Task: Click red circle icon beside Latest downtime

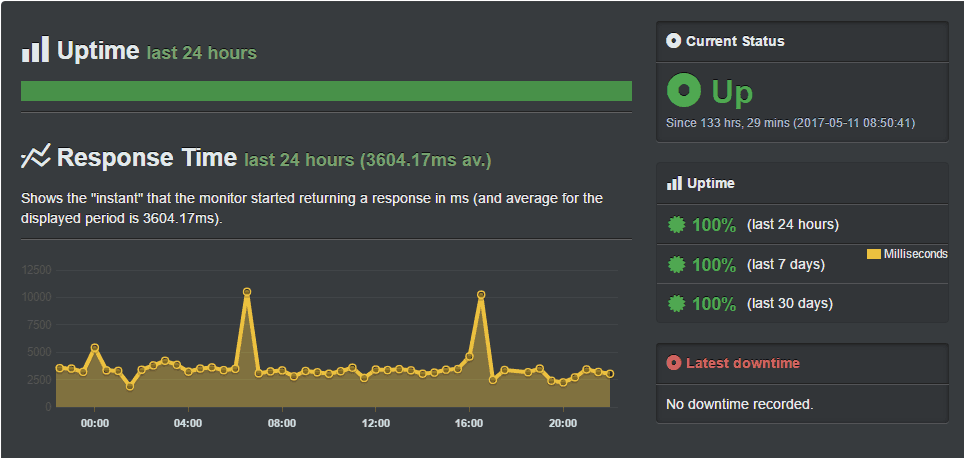Action: (673, 363)
